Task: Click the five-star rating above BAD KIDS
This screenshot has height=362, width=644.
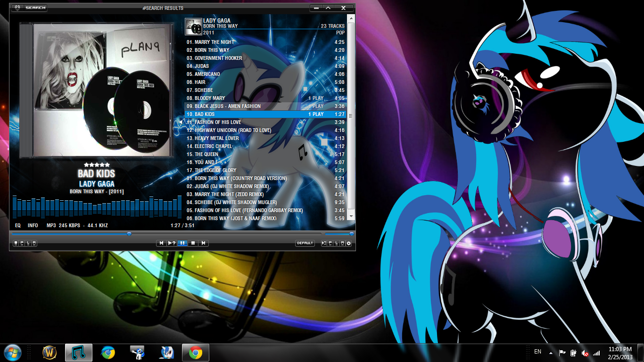Action: 96,165
